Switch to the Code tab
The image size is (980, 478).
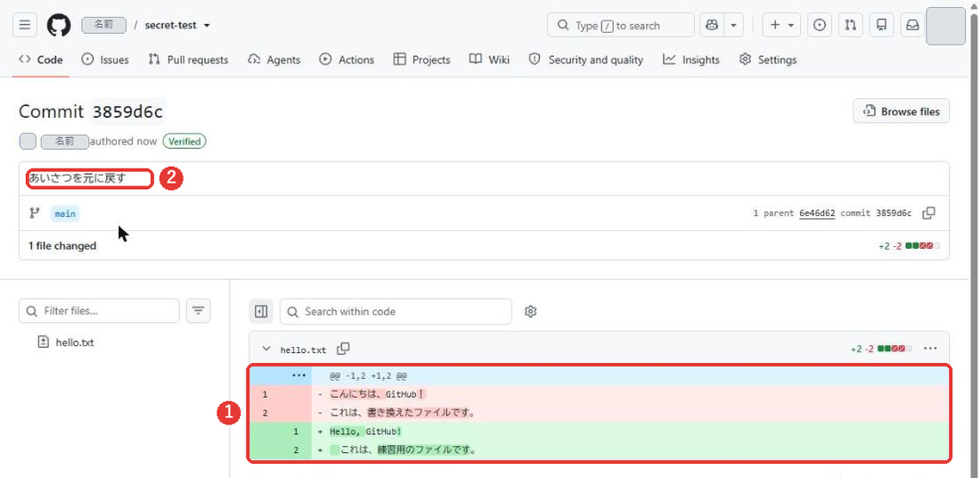click(x=41, y=60)
